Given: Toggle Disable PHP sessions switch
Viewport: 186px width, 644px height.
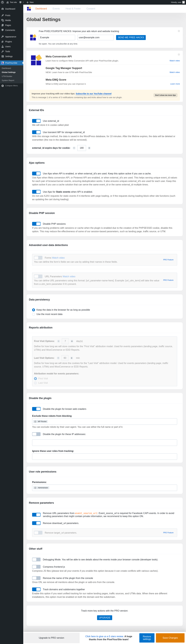Looking at the screenshot, I should [x=36, y=224].
